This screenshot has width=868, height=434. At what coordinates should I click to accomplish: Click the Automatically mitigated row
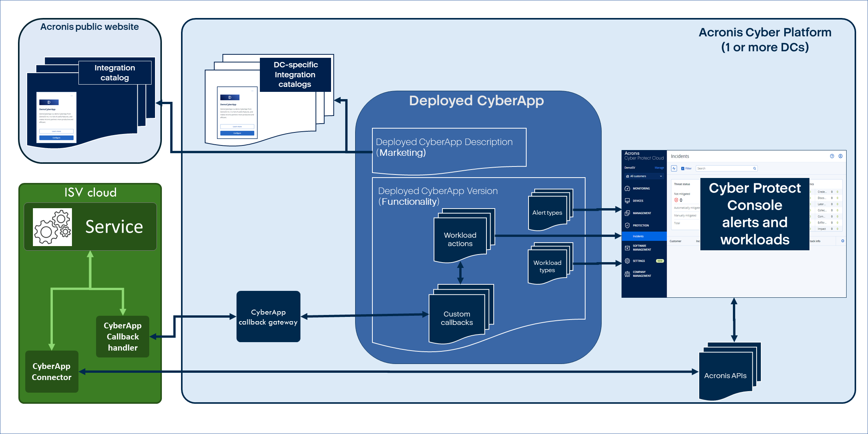687,208
